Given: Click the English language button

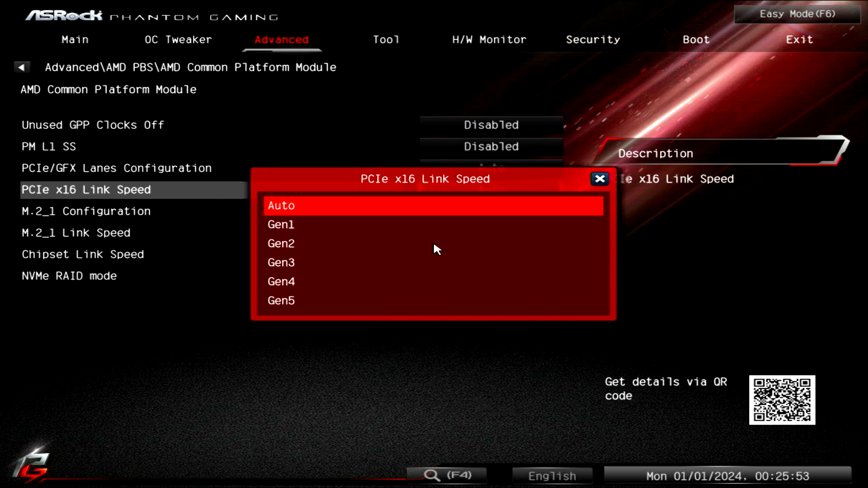Looking at the screenshot, I should point(552,476).
